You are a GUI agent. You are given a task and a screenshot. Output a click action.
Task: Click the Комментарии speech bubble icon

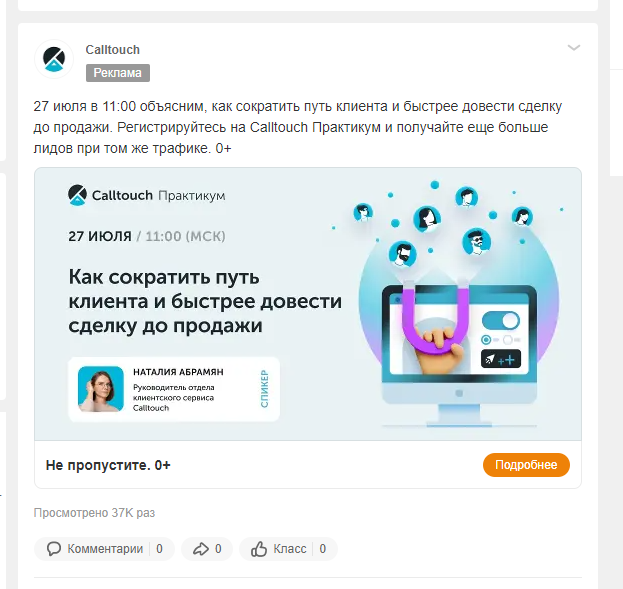[x=54, y=549]
